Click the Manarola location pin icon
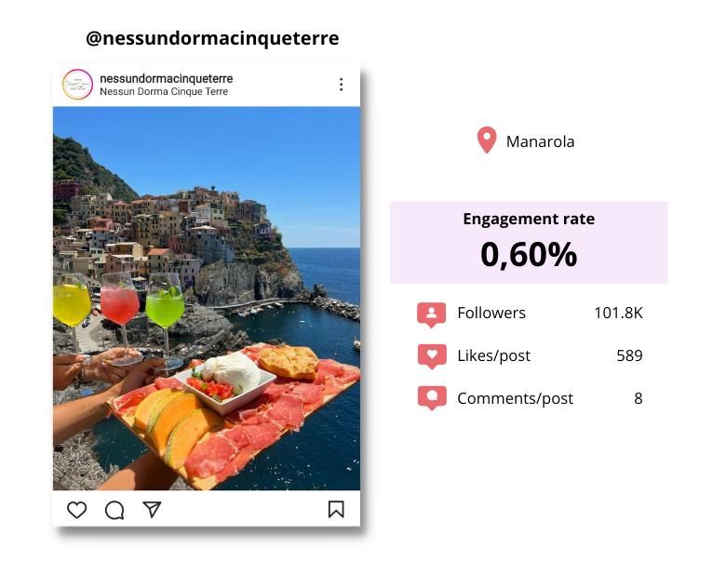 (x=487, y=140)
